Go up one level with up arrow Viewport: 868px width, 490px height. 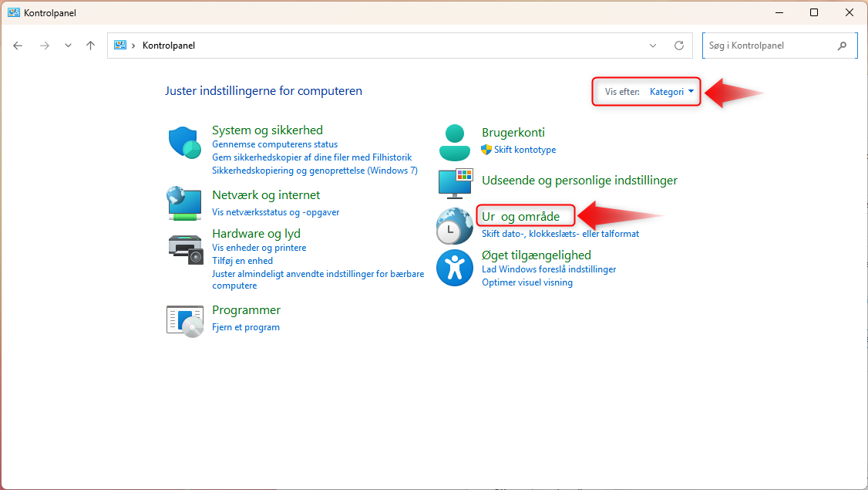91,46
